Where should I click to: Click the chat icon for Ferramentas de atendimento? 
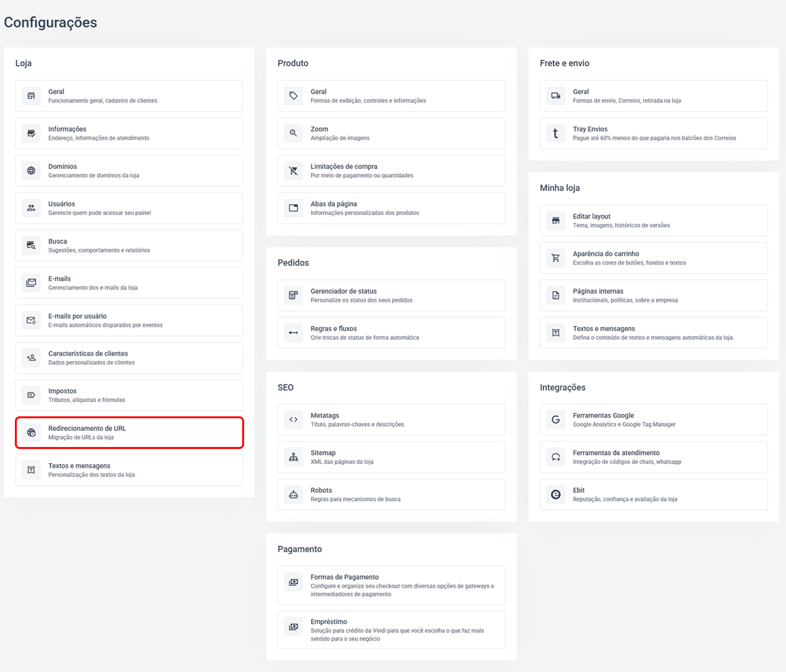coord(556,457)
